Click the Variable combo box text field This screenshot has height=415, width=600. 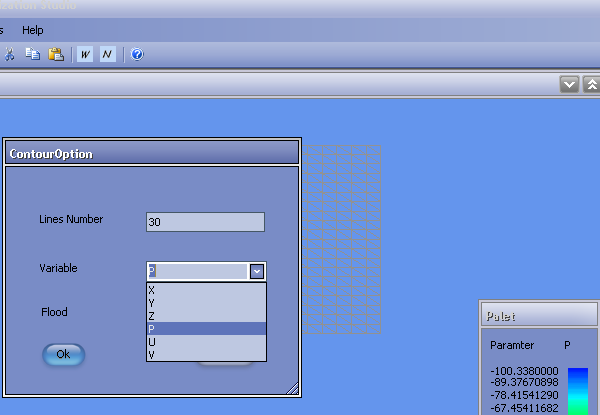[x=198, y=272]
